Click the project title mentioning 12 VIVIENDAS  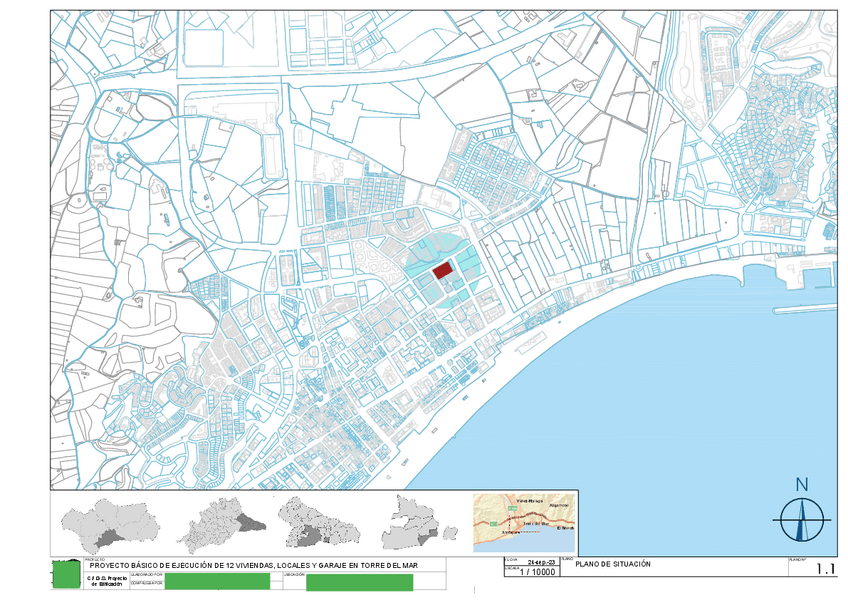pos(253,566)
